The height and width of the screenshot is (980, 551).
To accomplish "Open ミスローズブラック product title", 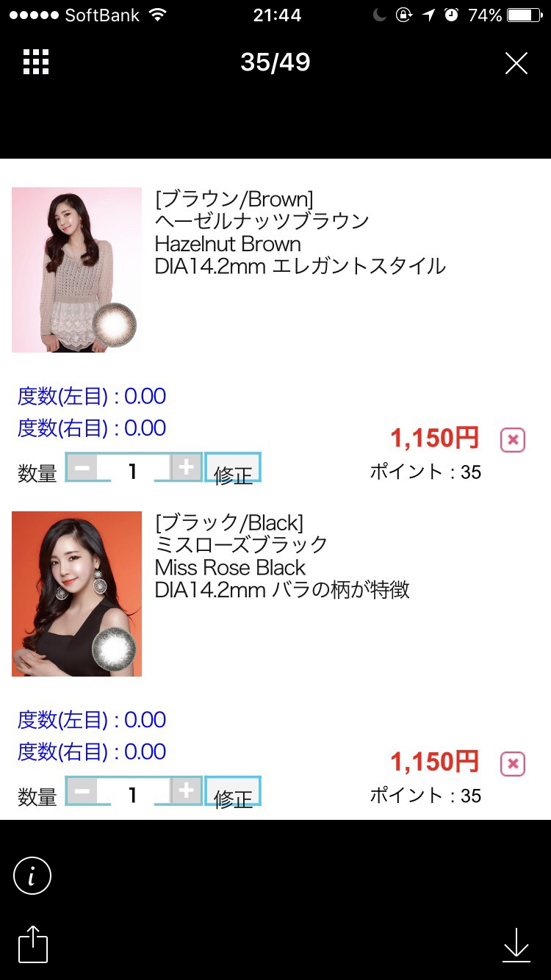I will coord(242,545).
